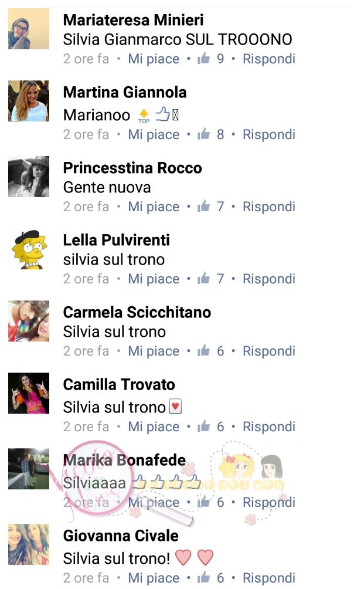Viewport: 364px width, 589px height.
Task: Open Martina Giannola's profile picture
Action: [x=29, y=101]
